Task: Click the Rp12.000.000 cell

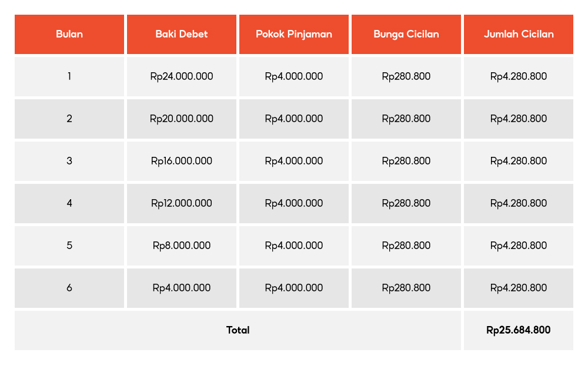Action: pyautogui.click(x=182, y=203)
